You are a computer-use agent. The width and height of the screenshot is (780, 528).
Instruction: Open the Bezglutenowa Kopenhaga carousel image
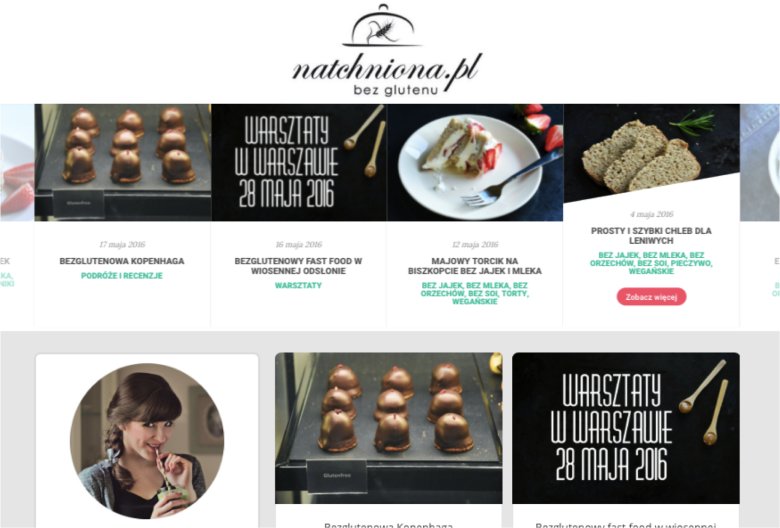click(122, 162)
